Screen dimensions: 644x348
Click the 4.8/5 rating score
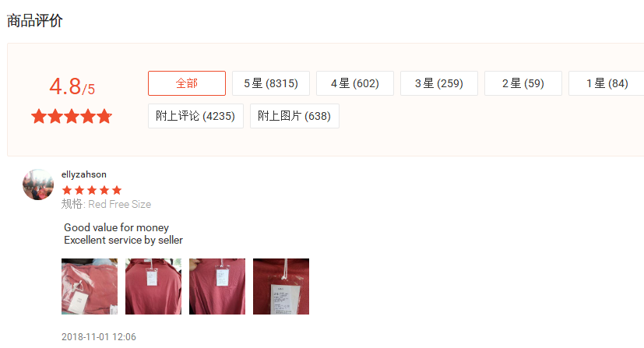pos(72,86)
